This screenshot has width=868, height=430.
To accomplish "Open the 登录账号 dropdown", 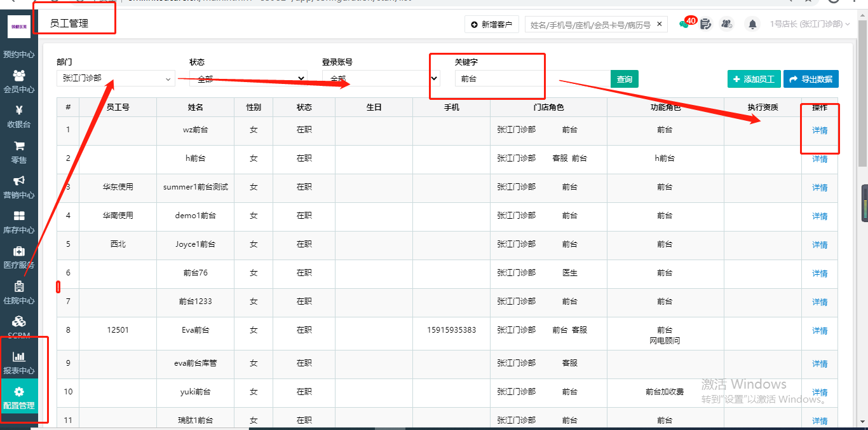I will [381, 79].
